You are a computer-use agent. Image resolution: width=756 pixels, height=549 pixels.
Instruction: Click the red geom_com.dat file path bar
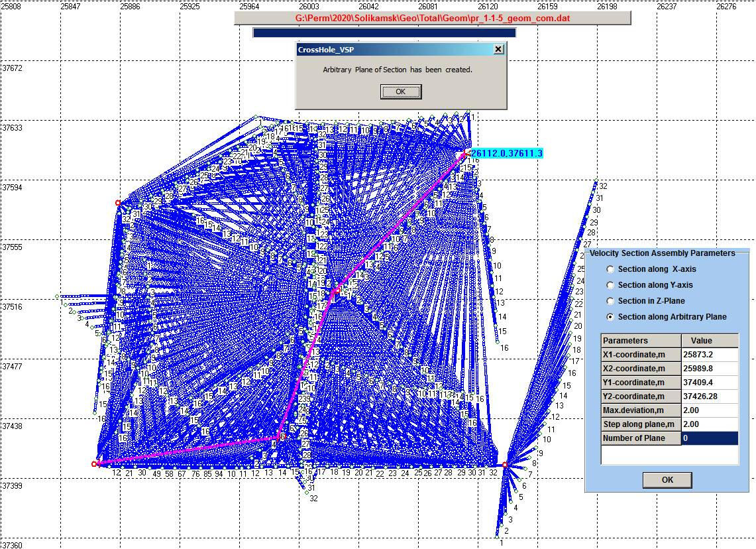coord(432,19)
